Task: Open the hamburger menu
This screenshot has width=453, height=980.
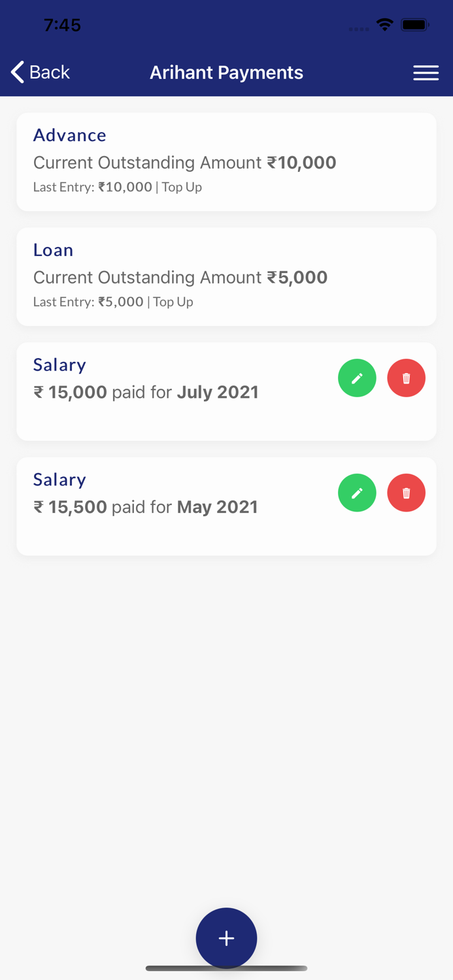Action: click(x=426, y=73)
